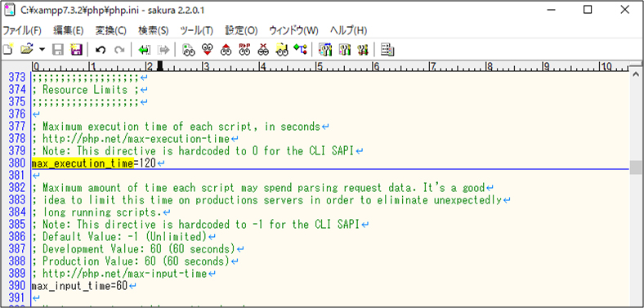Click the '; Resource Limits ;' comment line
This screenshot has height=308, width=644.
(x=86, y=90)
